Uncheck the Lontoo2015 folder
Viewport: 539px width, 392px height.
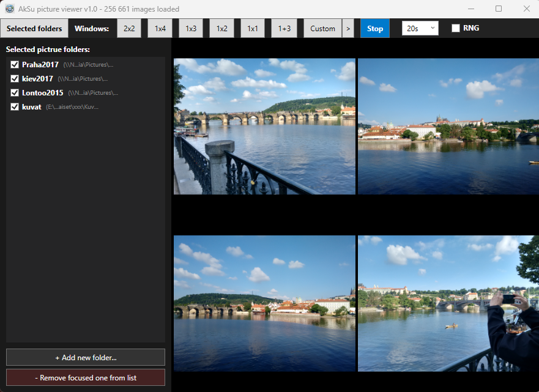15,93
